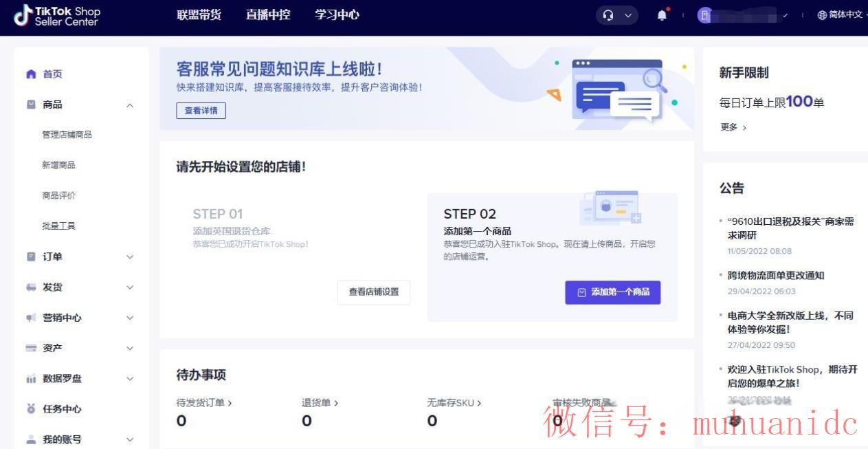The width and height of the screenshot is (868, 449).
Task: Expand the 订单 sidebar section
Action: [130, 257]
